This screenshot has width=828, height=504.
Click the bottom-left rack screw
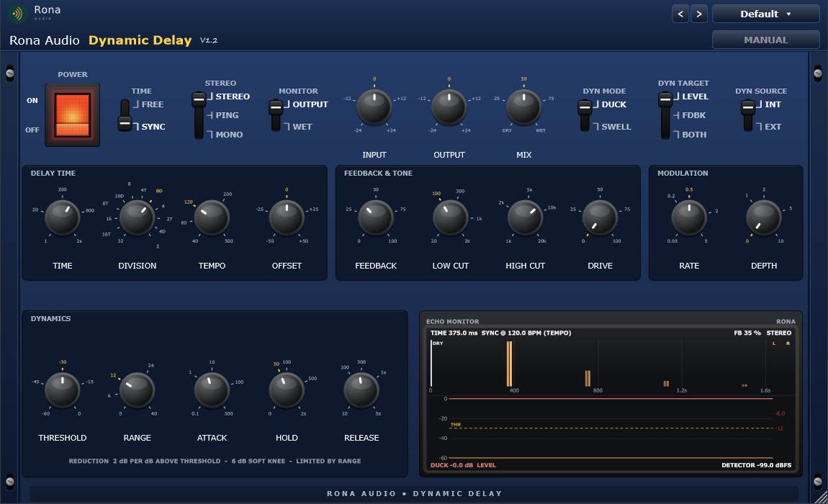coord(10,482)
